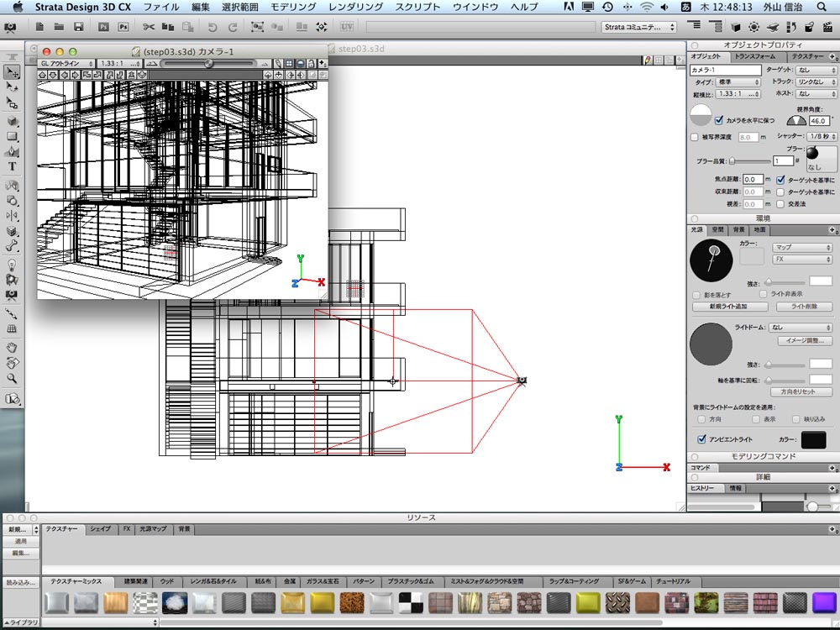The image size is (840, 630).
Task: Enable the ライト非表示 checkbox
Action: tap(764, 294)
